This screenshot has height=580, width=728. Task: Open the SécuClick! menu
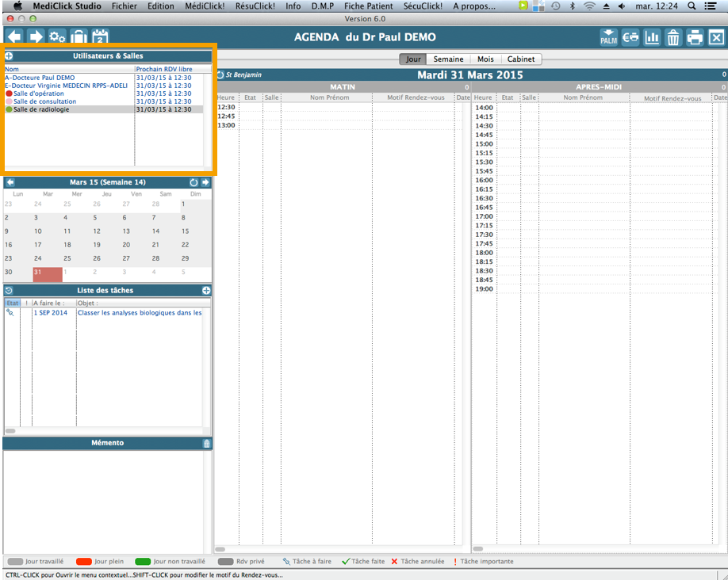tap(423, 6)
